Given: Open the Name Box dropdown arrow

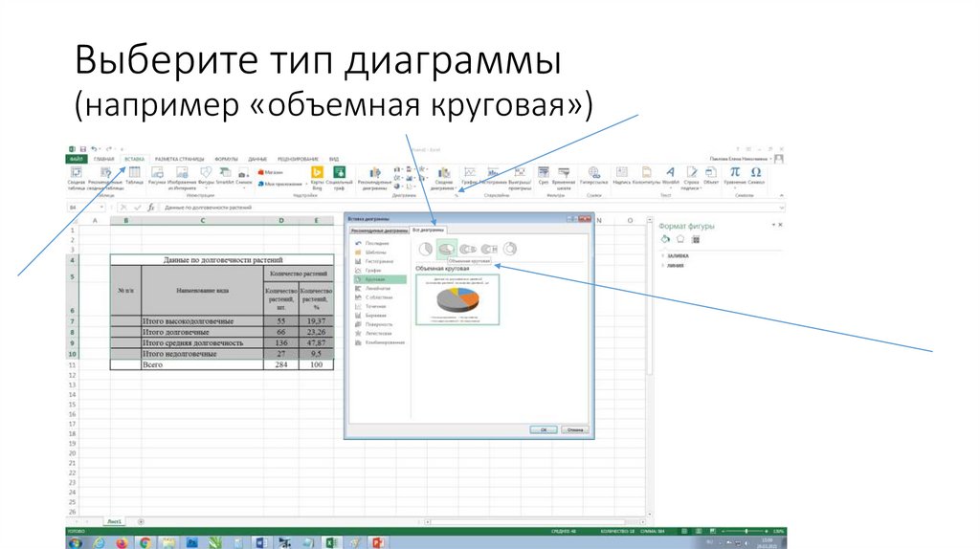Looking at the screenshot, I should 101,207.
